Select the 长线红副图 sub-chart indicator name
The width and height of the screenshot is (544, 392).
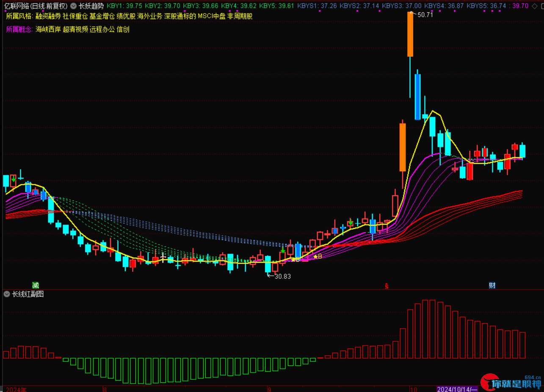click(x=28, y=294)
